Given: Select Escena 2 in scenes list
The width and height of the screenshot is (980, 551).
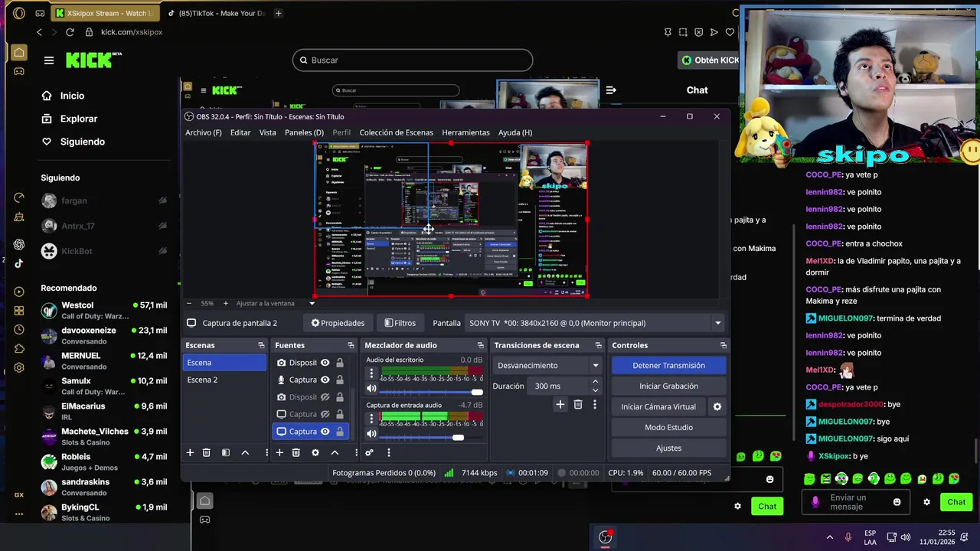Looking at the screenshot, I should (225, 380).
